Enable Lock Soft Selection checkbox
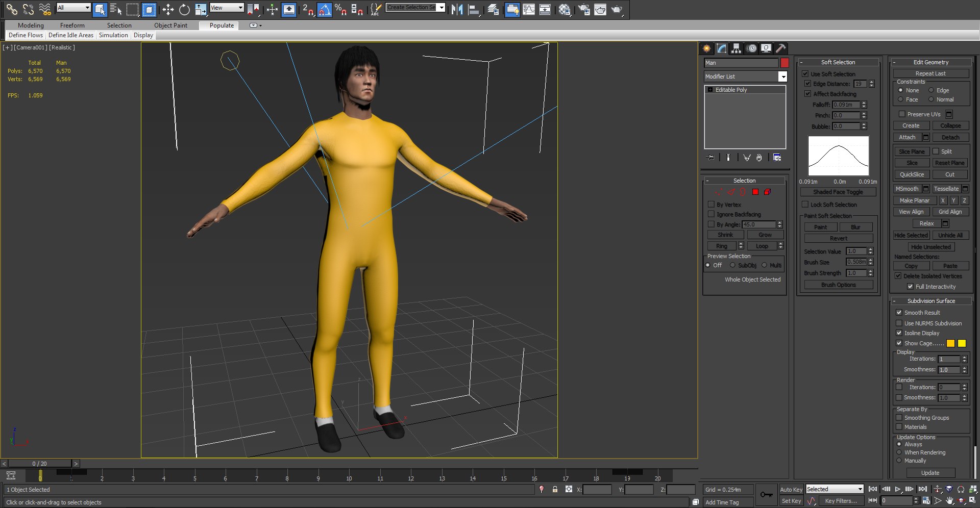 [x=805, y=205]
